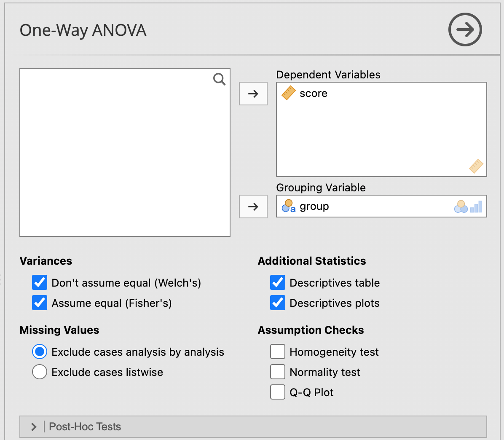Select Exclude cases analysis by analysis
The image size is (504, 440).
coord(40,352)
